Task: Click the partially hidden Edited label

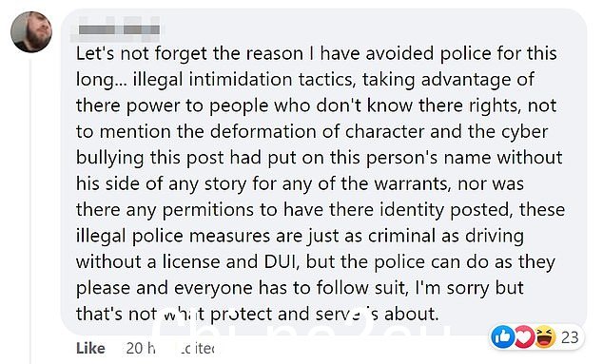Action: (195, 348)
